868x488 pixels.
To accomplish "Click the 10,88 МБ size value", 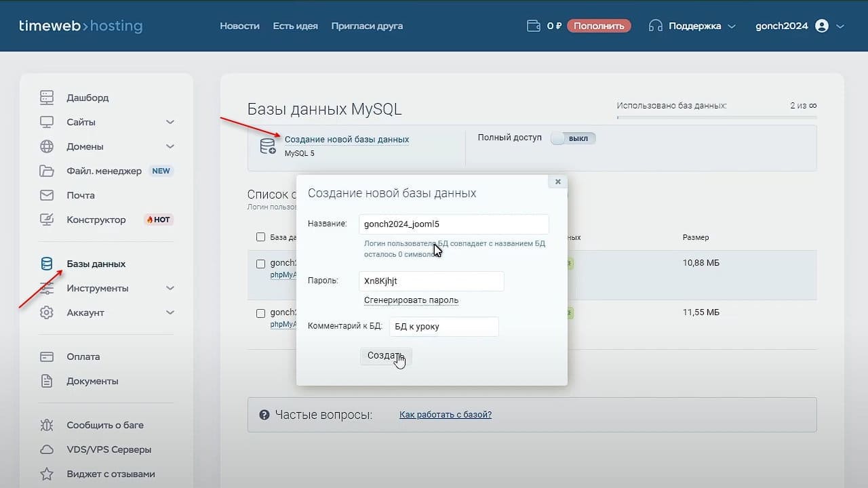I will (701, 262).
